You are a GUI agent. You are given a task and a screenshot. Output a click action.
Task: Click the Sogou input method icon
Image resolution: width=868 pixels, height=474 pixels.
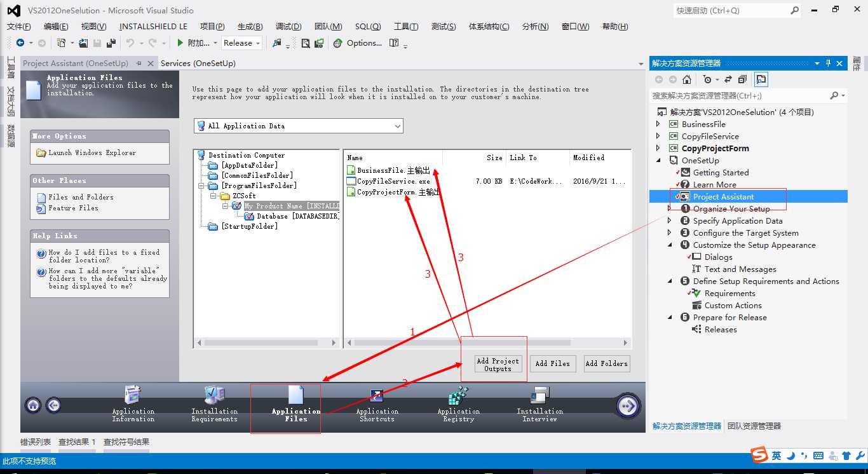(x=759, y=455)
